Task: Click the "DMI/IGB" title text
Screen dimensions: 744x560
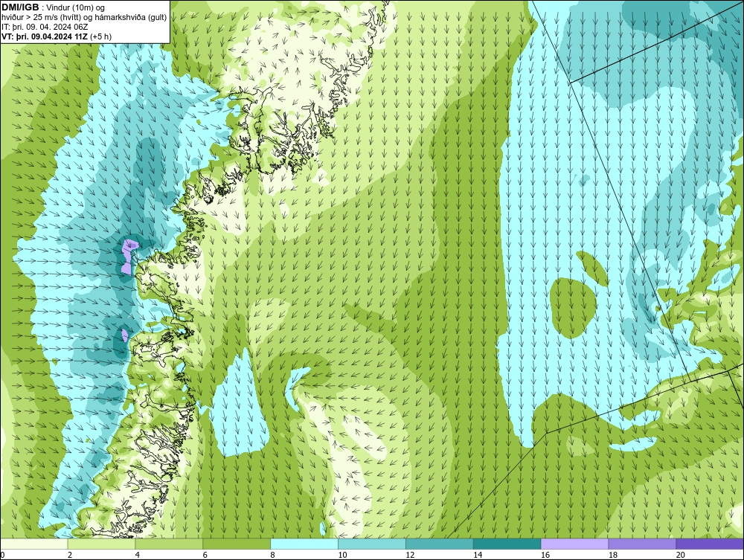Action: [x=20, y=7]
